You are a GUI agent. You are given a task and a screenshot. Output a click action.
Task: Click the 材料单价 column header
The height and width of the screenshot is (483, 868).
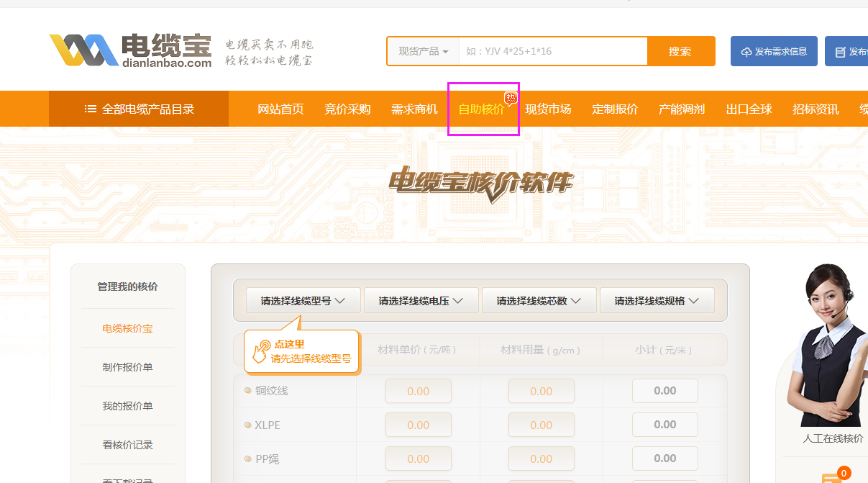(x=418, y=350)
